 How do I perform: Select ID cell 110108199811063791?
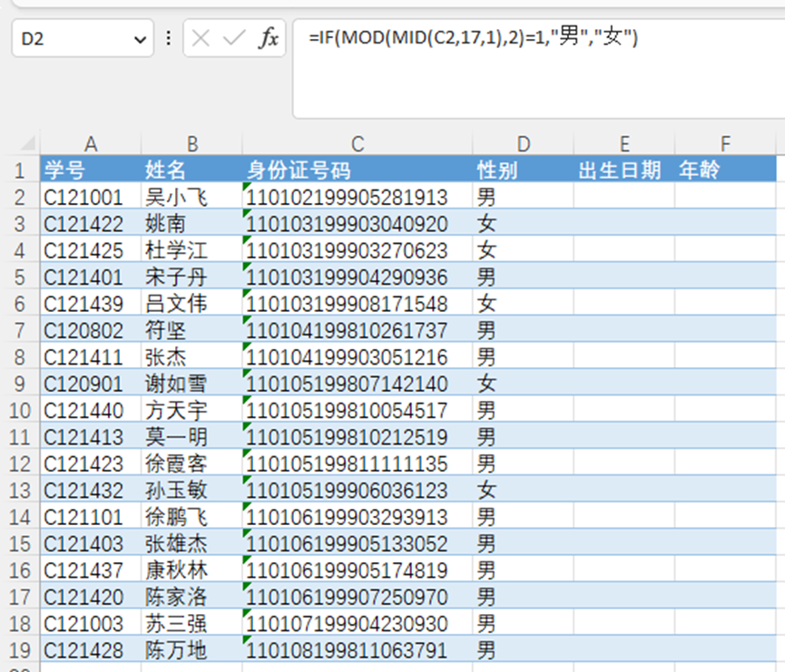click(358, 650)
